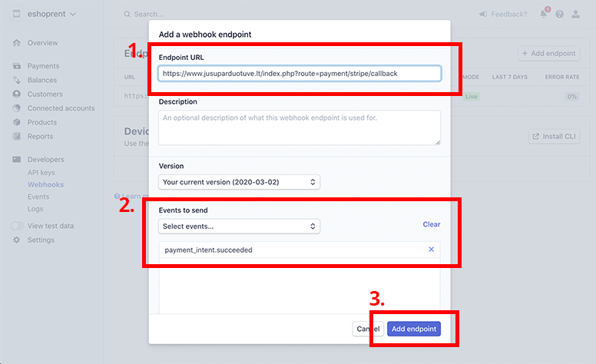Open the notifications bell icon
The width and height of the screenshot is (596, 364).
[x=544, y=14]
